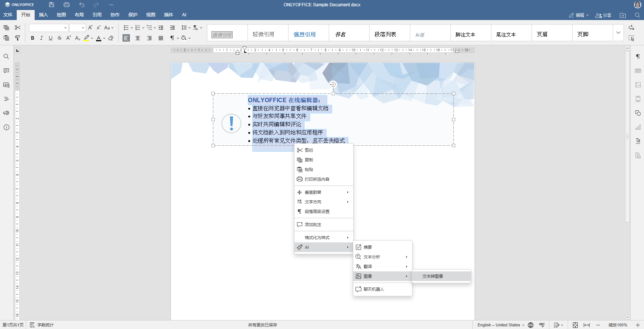Toggle Subscript formatting
Image resolution: width=644 pixels, height=329 pixels.
[x=77, y=38]
